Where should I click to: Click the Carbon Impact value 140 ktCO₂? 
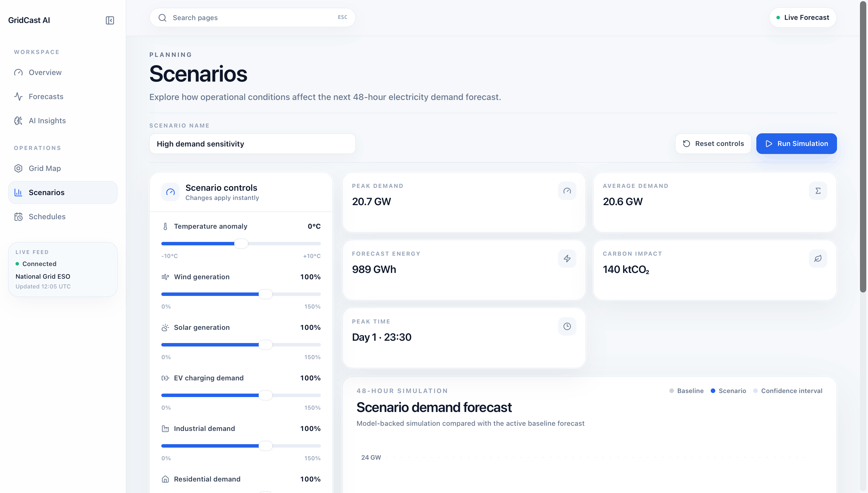(626, 269)
